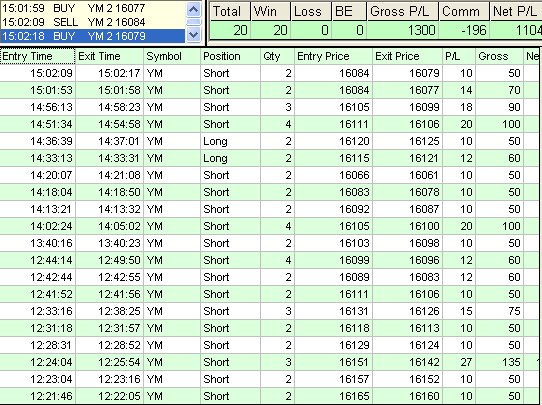Click the order log scrollbar thumb
The height and width of the screenshot is (405, 542).
193,22
